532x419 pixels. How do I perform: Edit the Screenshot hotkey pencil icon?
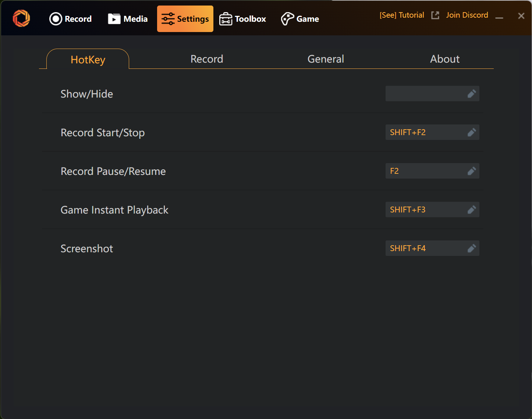[x=472, y=249]
